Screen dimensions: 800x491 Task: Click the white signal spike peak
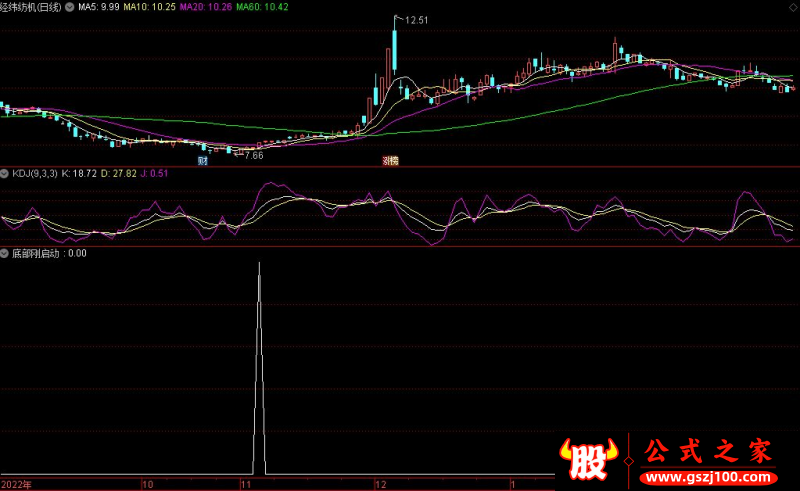pos(259,263)
